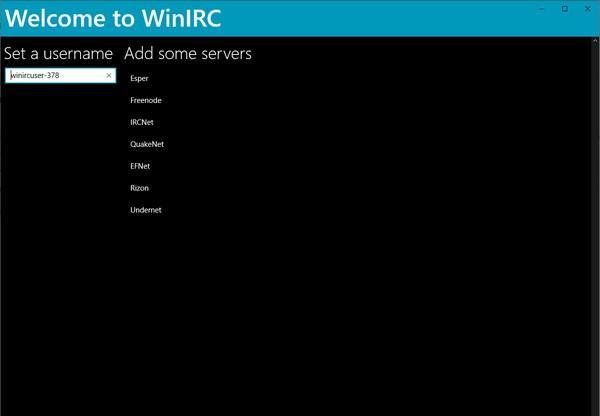
Task: Select the IRCNet server entry
Action: pos(142,122)
